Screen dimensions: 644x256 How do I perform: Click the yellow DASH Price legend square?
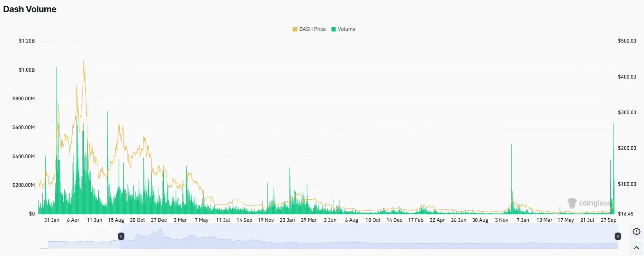(x=295, y=29)
